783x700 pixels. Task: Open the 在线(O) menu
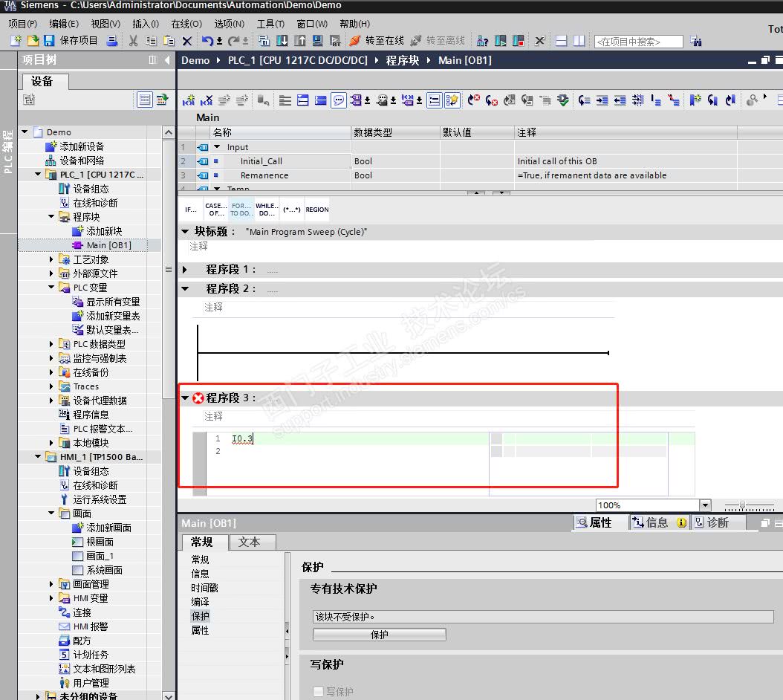tap(186, 24)
